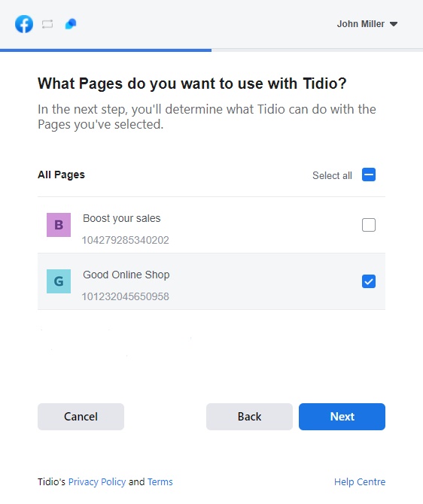The width and height of the screenshot is (423, 504).
Task: Open the John Miller account dropdown arrow
Action: coord(394,24)
